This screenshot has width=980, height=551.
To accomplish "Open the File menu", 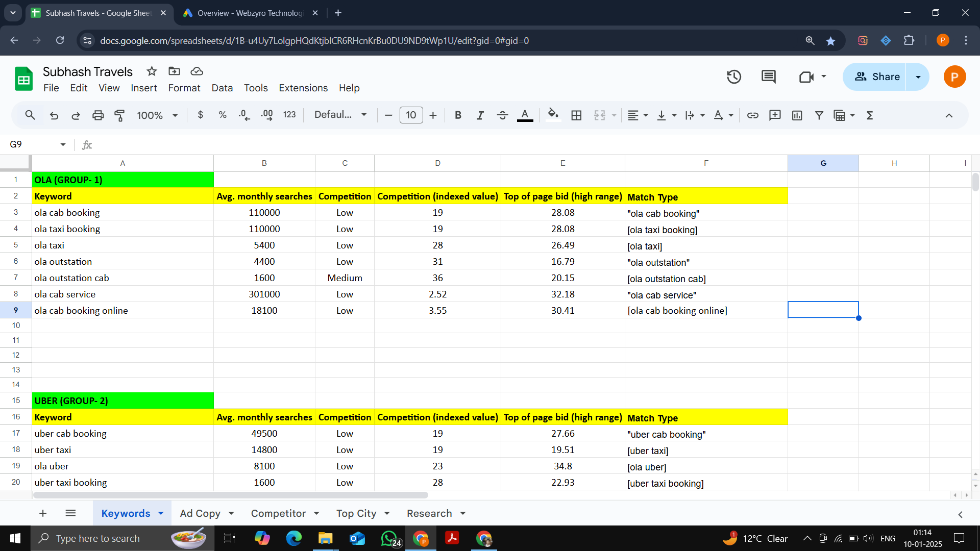I will coord(51,88).
